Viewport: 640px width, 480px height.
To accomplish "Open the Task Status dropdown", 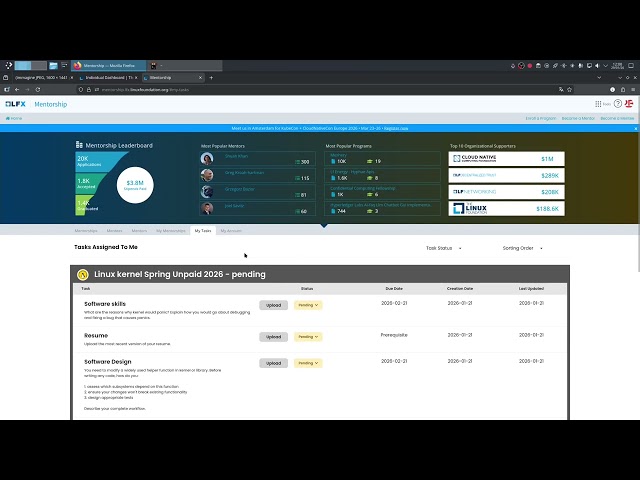I will (444, 248).
